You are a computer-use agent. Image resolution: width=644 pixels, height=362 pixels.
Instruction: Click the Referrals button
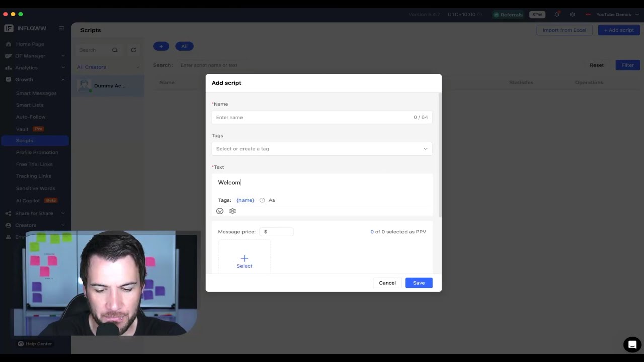[508, 15]
